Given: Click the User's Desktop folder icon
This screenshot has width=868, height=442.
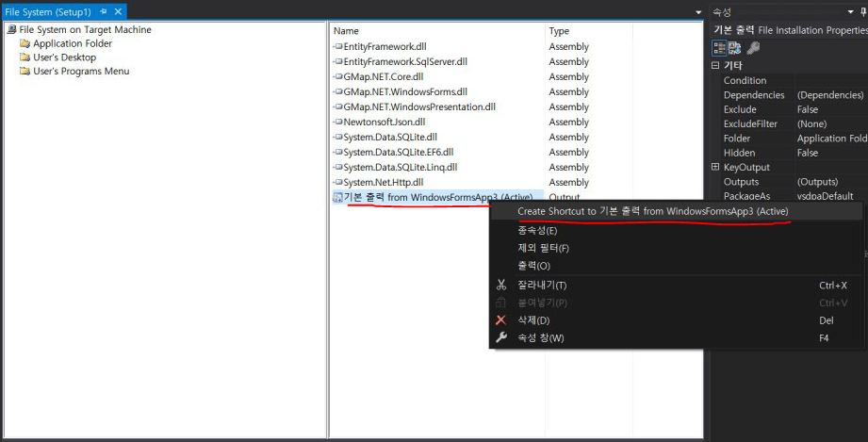Looking at the screenshot, I should point(25,57).
